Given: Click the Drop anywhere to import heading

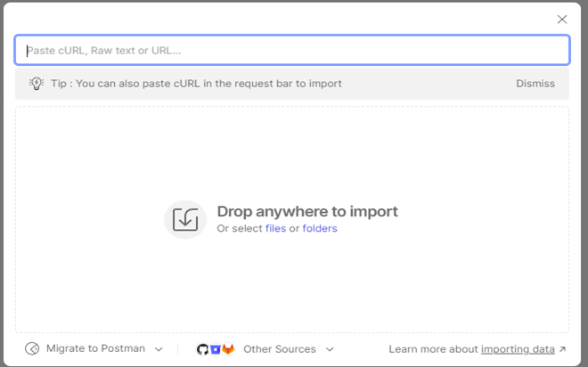Looking at the screenshot, I should (307, 211).
